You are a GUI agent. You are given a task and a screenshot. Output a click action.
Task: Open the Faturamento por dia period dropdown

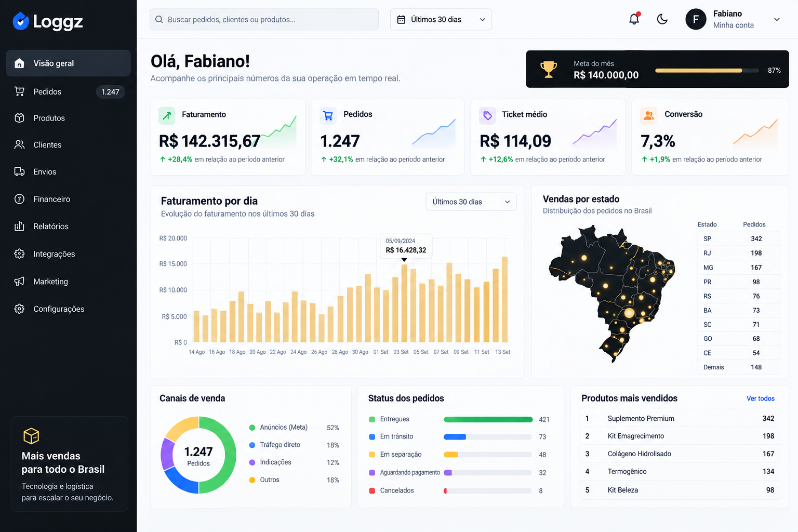[471, 202]
